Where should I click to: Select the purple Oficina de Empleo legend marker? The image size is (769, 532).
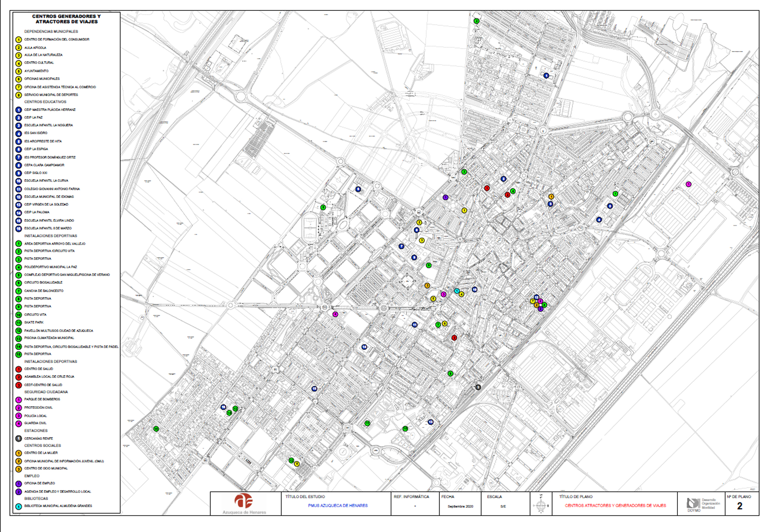click(19, 483)
